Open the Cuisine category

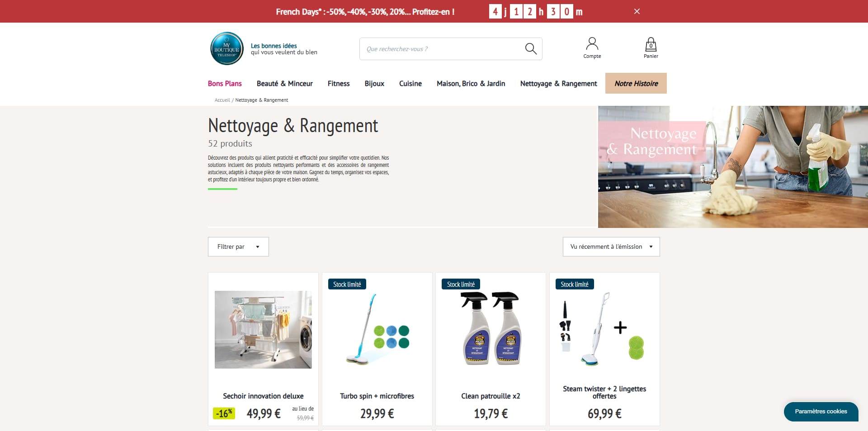tap(410, 84)
